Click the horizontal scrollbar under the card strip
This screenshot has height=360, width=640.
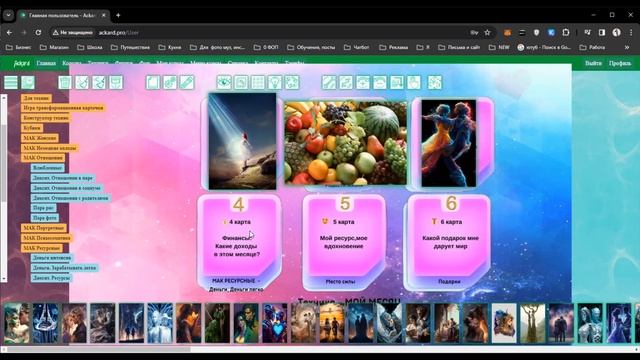tap(99, 349)
